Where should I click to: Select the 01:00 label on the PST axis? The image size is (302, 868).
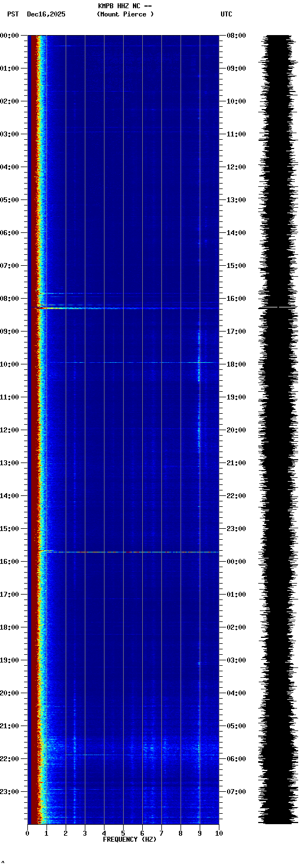pyautogui.click(x=10, y=68)
